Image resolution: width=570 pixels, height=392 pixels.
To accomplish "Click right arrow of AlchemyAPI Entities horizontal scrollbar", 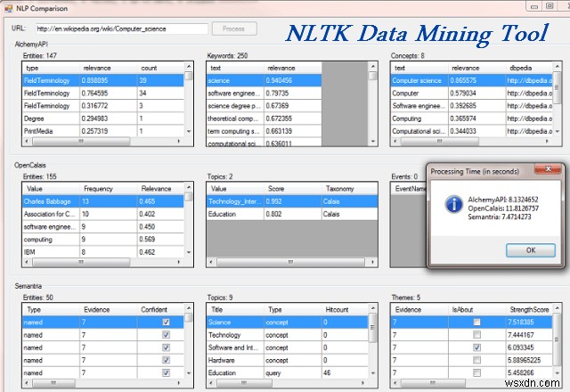I will click(179, 141).
